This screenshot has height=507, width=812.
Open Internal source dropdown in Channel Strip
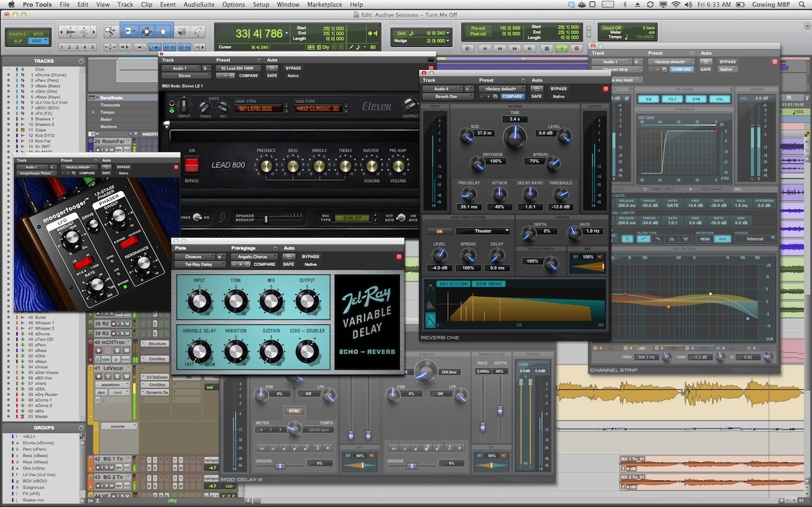755,238
